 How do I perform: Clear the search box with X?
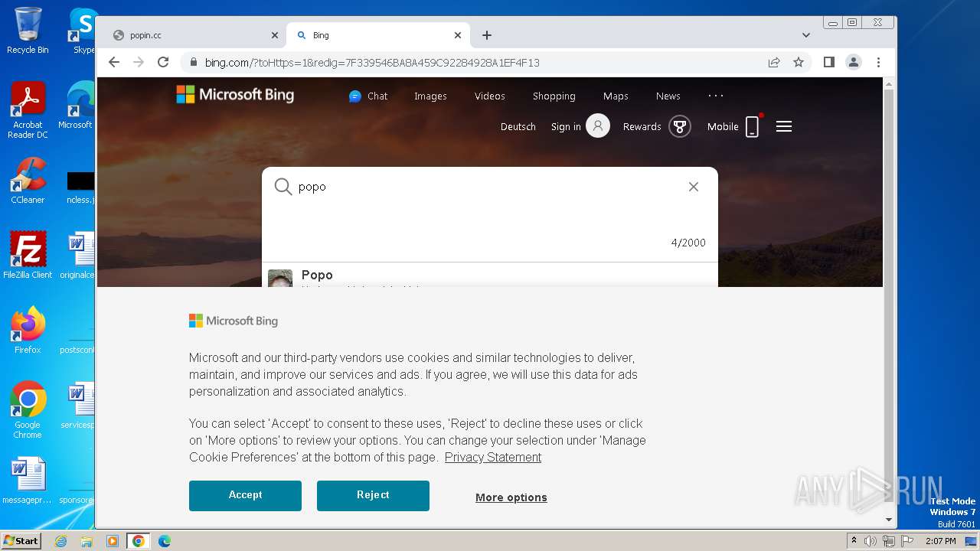point(694,187)
